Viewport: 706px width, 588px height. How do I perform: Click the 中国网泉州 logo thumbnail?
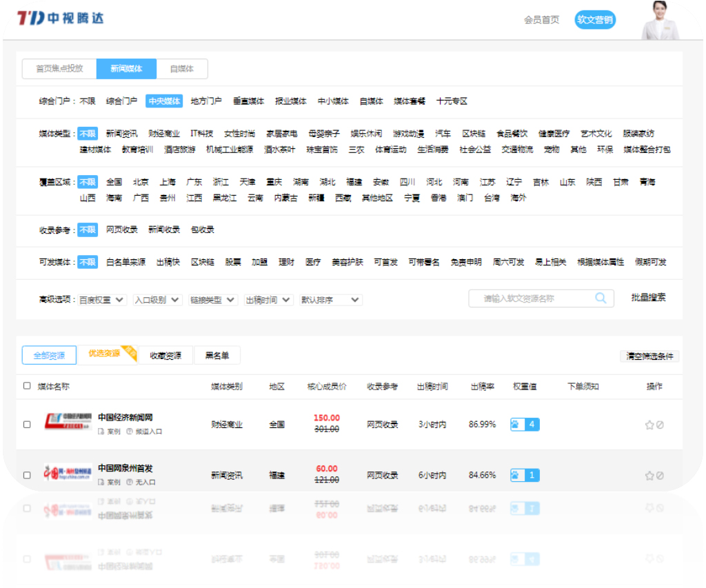click(68, 472)
